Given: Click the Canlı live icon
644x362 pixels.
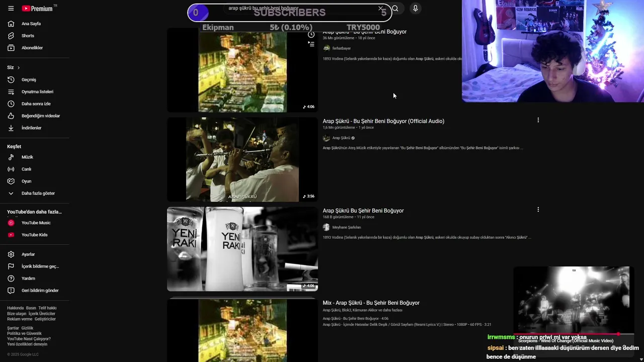Looking at the screenshot, I should (11, 169).
